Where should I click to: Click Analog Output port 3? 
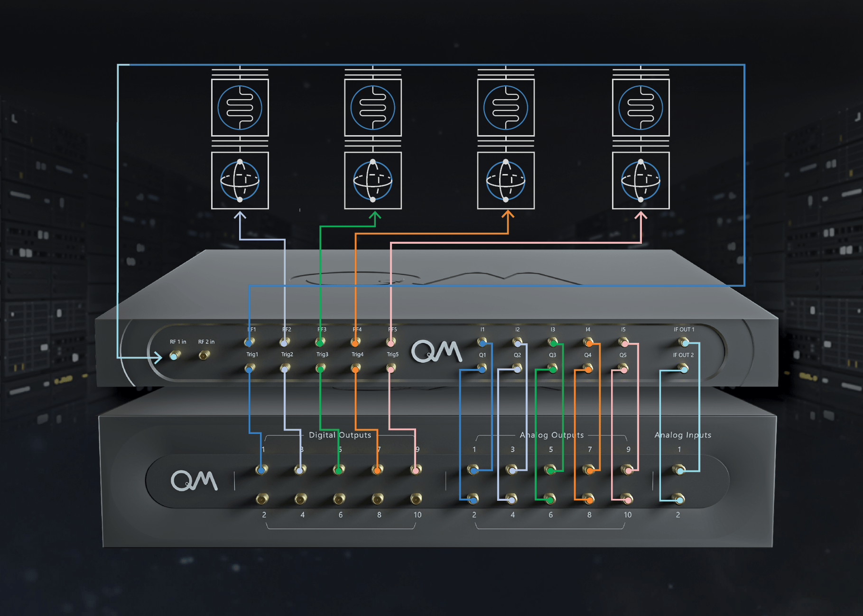512,470
